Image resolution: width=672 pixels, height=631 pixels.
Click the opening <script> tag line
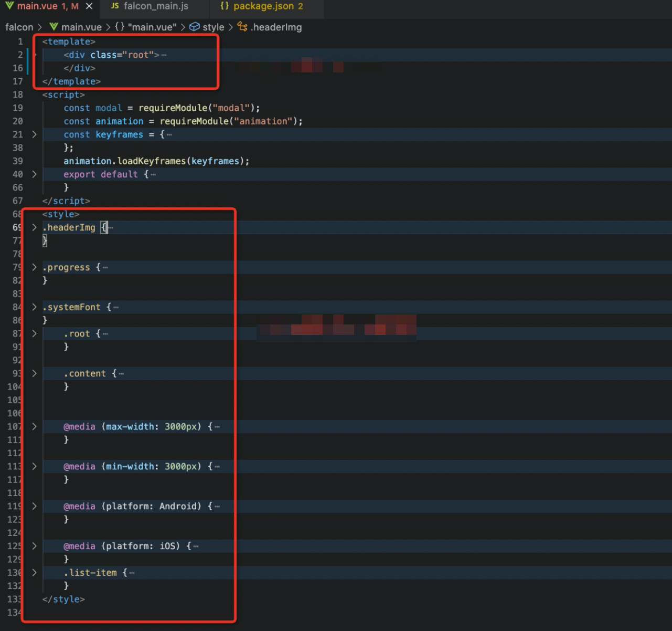63,94
